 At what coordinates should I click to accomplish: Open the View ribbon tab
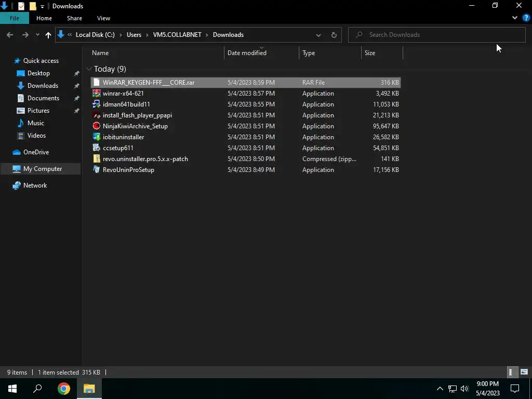pos(103,18)
